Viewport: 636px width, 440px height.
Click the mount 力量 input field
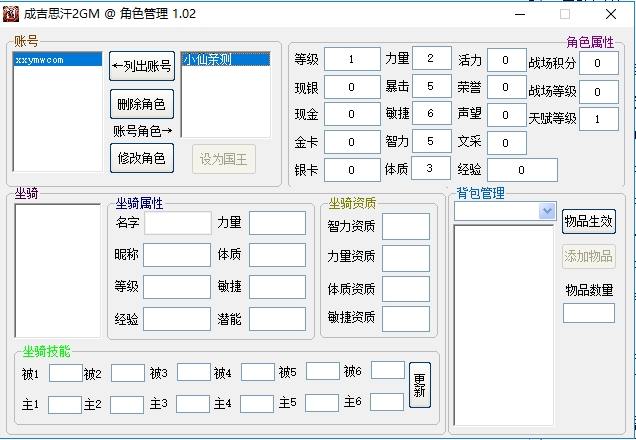click(277, 223)
